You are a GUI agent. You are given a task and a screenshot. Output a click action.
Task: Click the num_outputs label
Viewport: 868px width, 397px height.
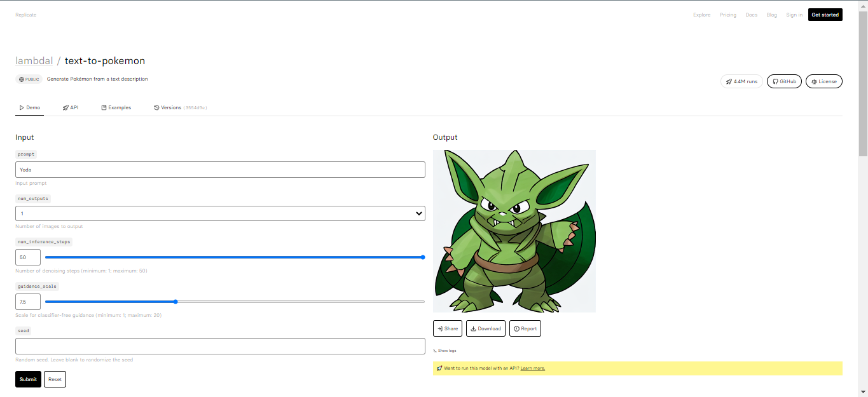coord(33,198)
